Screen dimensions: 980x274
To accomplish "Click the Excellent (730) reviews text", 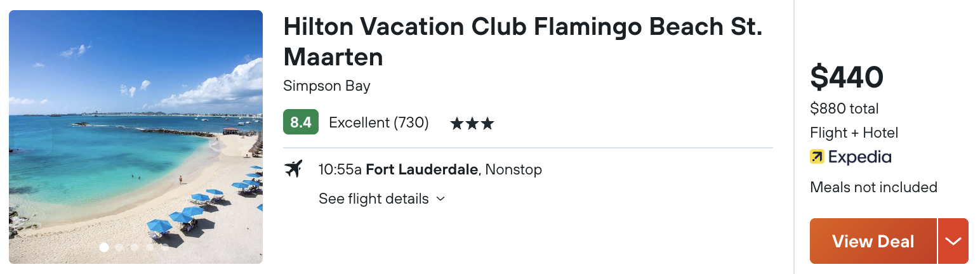I will (379, 122).
